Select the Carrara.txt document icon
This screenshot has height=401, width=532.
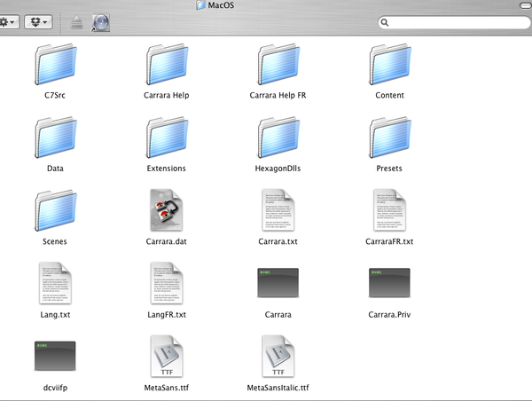(278, 210)
